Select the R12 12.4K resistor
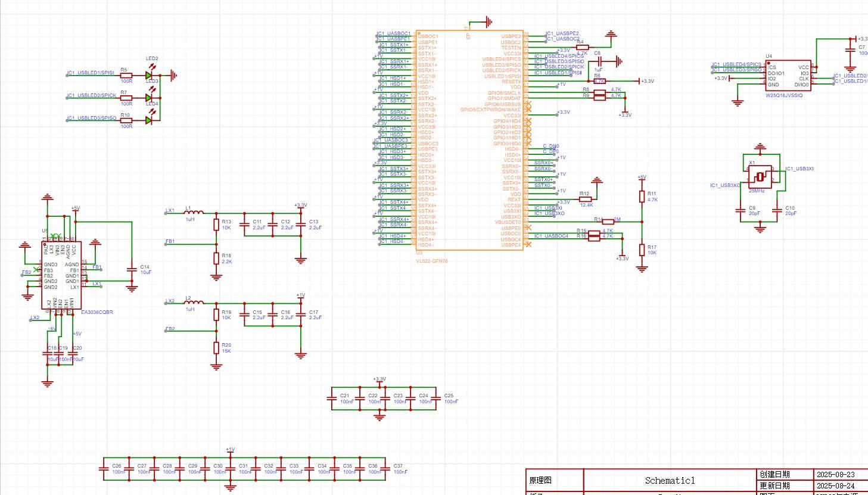Image resolution: width=868 pixels, height=495 pixels. pyautogui.click(x=585, y=200)
